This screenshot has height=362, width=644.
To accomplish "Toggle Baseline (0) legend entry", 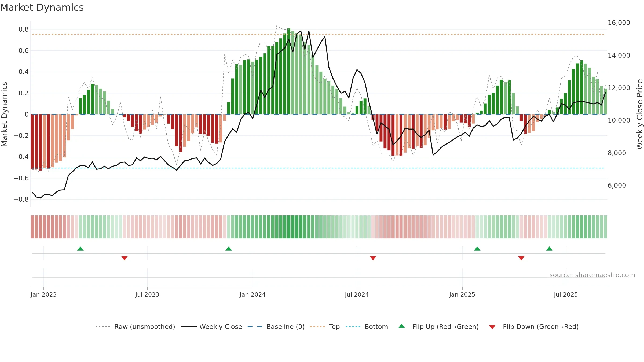I will click(x=276, y=327).
